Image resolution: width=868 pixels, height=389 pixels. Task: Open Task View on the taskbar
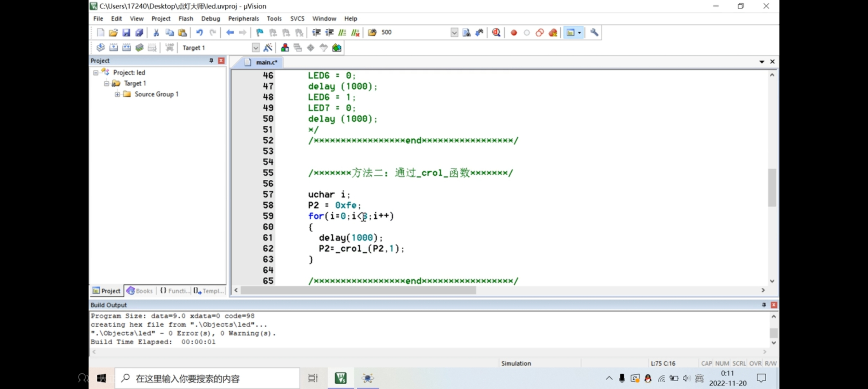pos(313,378)
